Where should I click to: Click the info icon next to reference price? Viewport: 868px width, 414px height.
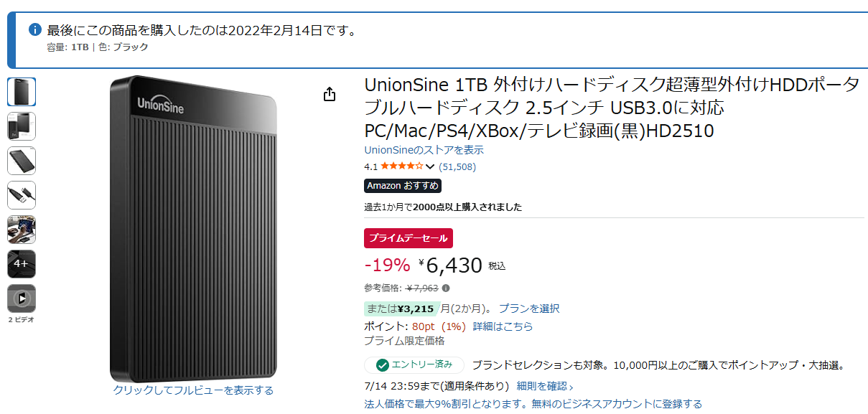tap(446, 288)
